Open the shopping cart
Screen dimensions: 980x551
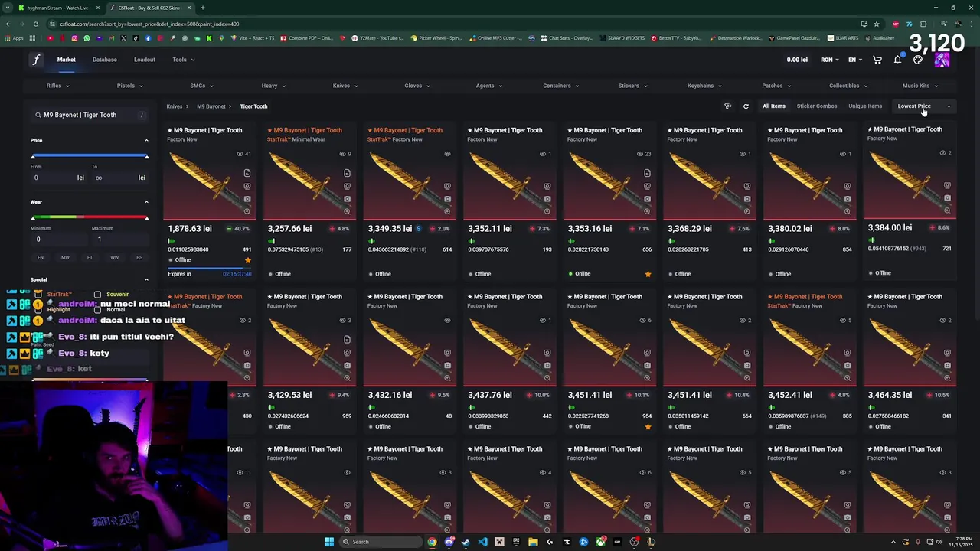coord(877,60)
